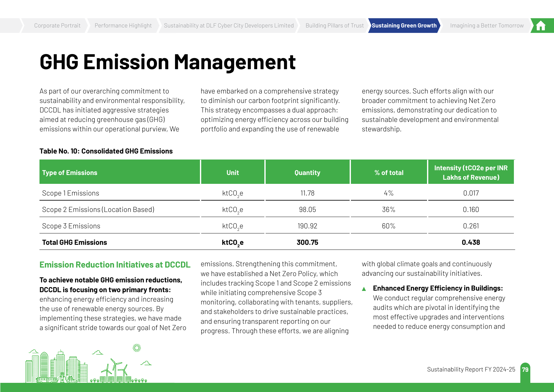Go to Sustainability at DLF Cyber City Developers Limited
554x392 pixels.
coord(229,26)
